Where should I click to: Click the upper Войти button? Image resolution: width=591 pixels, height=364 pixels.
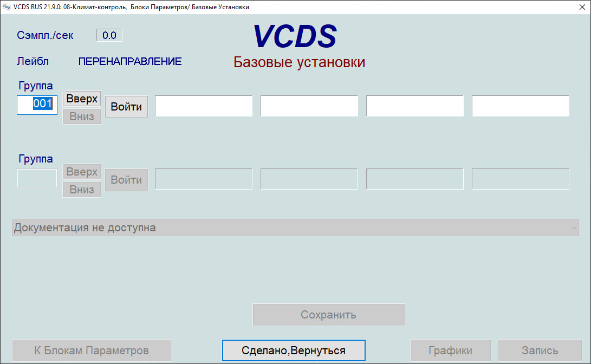(x=126, y=107)
